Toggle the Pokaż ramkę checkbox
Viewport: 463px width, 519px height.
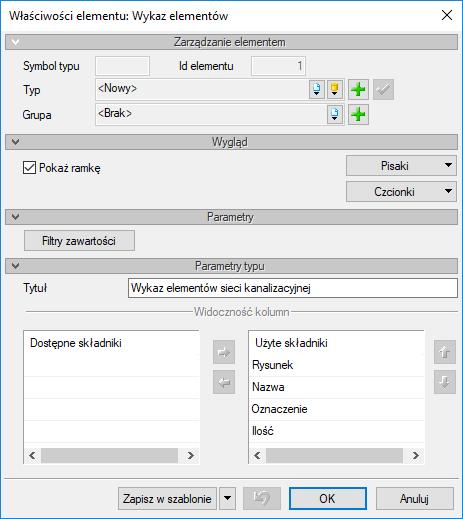pos(29,167)
